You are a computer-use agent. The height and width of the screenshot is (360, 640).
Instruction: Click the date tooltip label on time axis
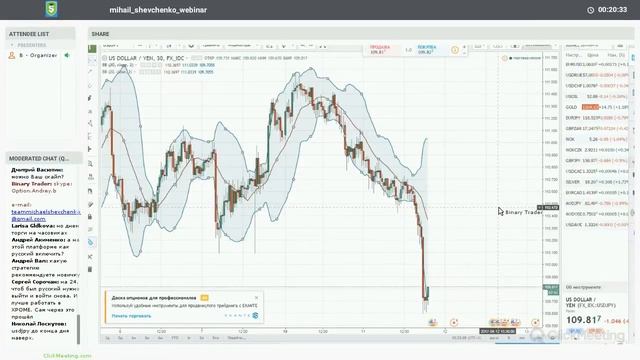[x=498, y=331]
